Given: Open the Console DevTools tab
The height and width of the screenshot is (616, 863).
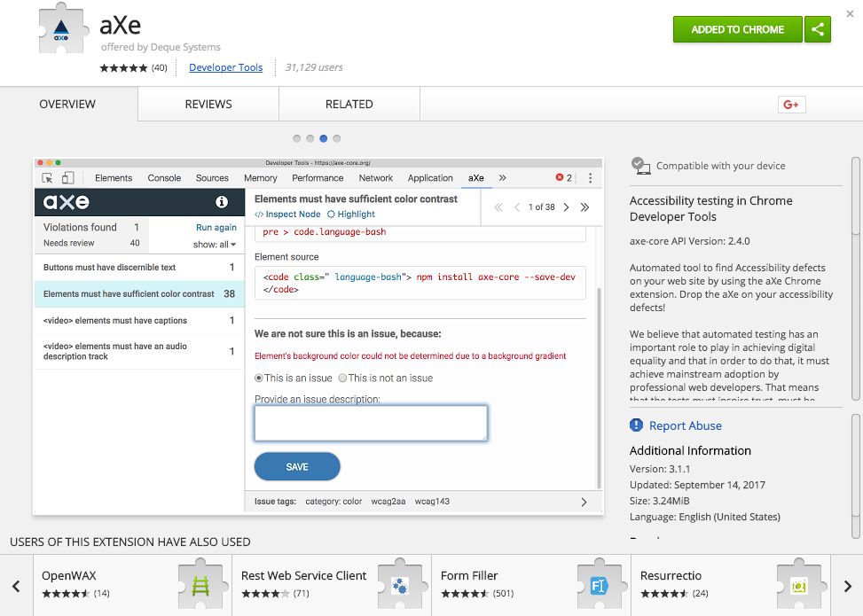Looking at the screenshot, I should pos(164,178).
